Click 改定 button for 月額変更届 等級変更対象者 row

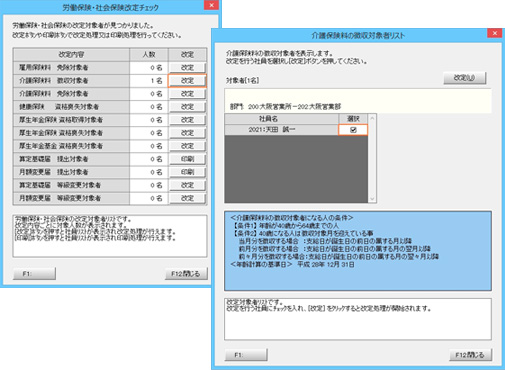coord(187,198)
